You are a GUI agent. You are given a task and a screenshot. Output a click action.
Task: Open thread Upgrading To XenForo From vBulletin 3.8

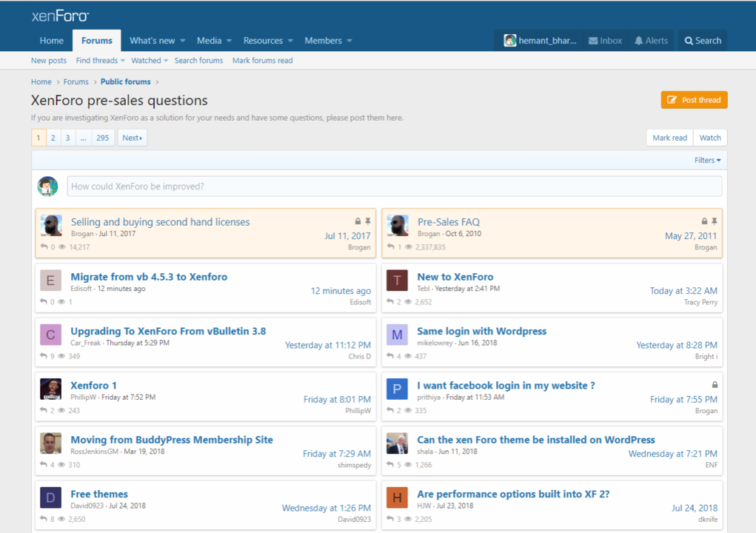pos(168,332)
